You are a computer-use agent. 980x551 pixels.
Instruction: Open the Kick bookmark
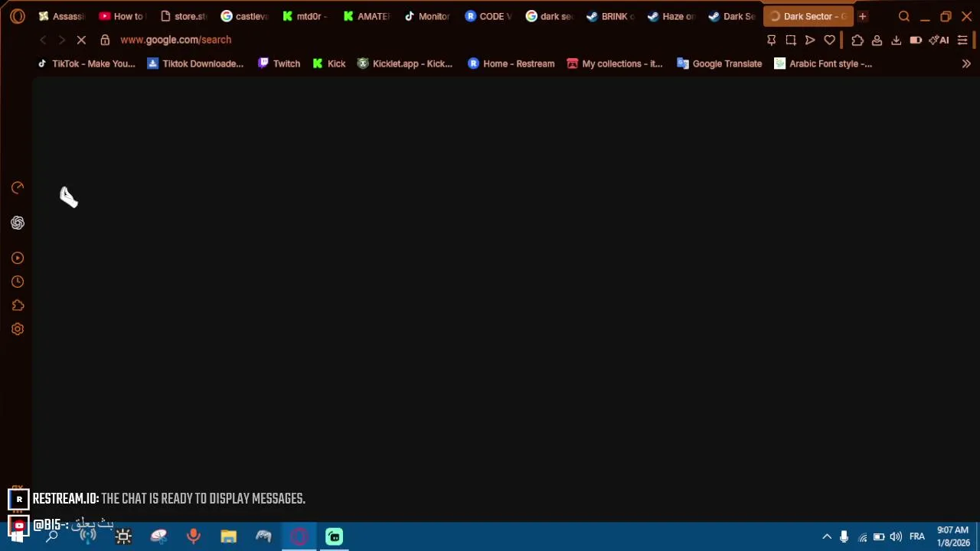[x=329, y=64]
